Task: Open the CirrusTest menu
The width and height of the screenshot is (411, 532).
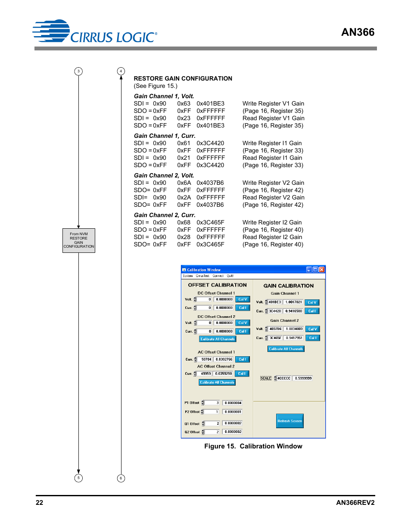Action: 202,276
